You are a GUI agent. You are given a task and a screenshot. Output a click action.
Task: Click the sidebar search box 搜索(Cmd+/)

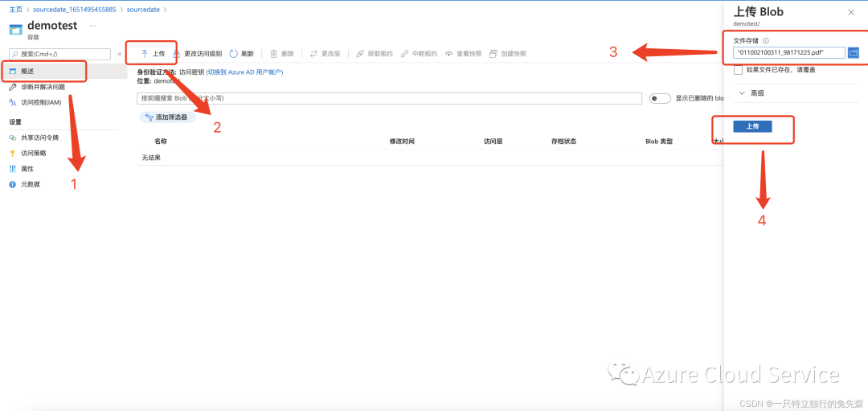60,54
